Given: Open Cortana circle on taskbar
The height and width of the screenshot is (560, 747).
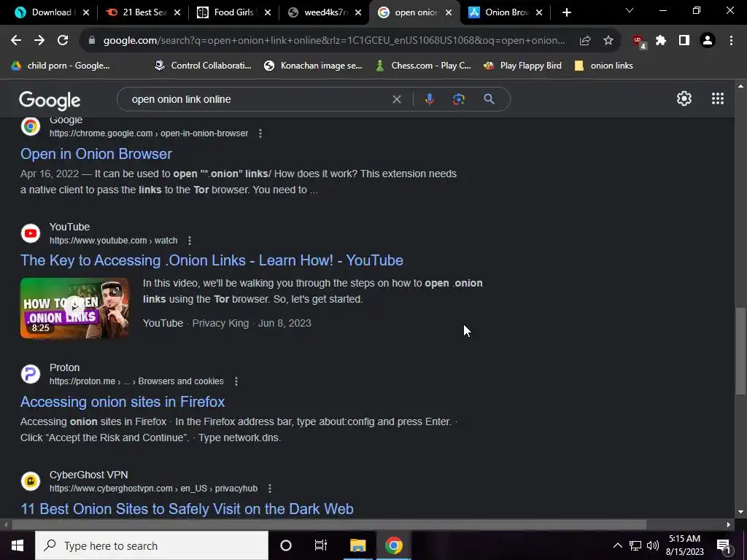Looking at the screenshot, I should coord(286,545).
